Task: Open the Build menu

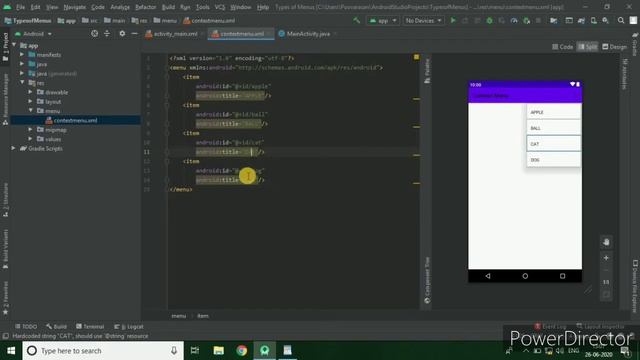Action: pyautogui.click(x=168, y=7)
